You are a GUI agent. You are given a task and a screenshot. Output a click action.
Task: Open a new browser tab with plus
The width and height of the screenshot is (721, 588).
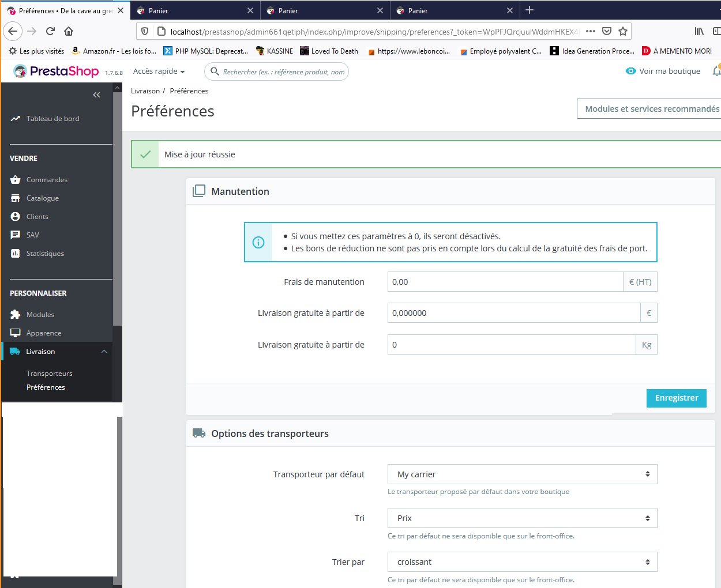[530, 10]
